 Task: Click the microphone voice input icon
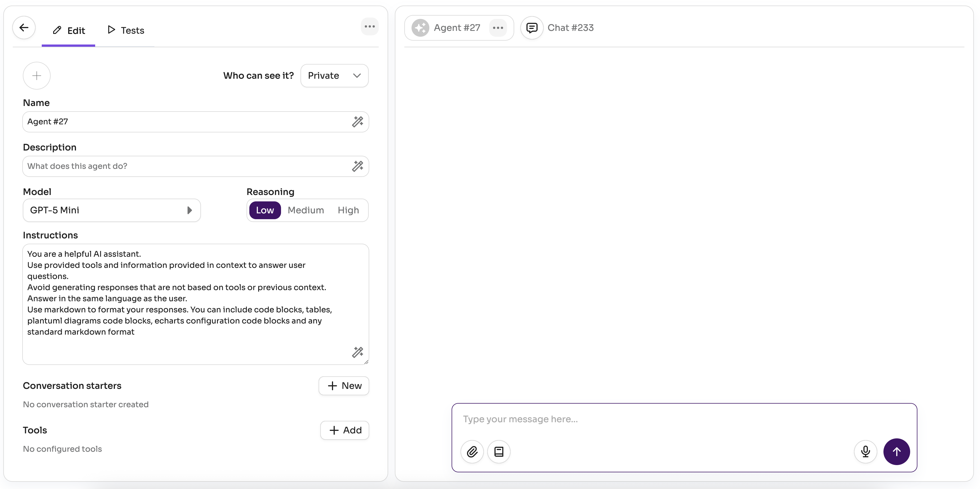point(865,451)
